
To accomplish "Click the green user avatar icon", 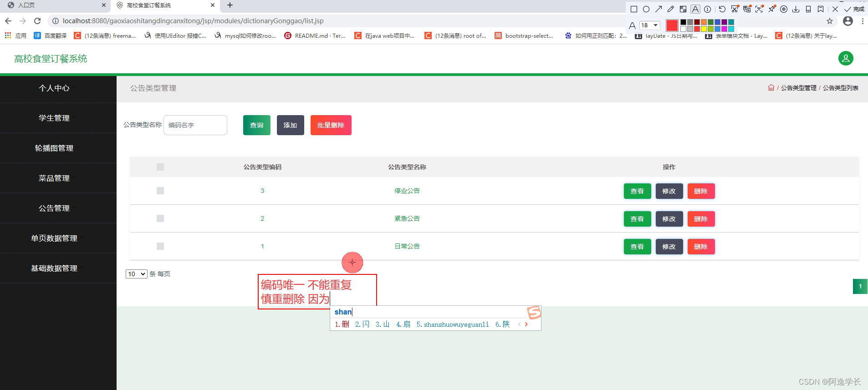I will [846, 58].
